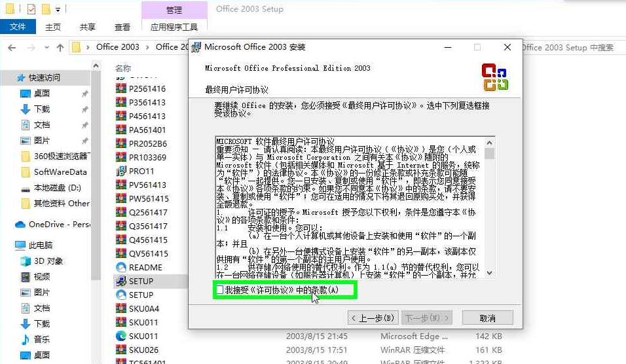The height and width of the screenshot is (364, 626).
Task: Expand the breadcrumb chevron after Office 2003
Action: tap(147, 47)
